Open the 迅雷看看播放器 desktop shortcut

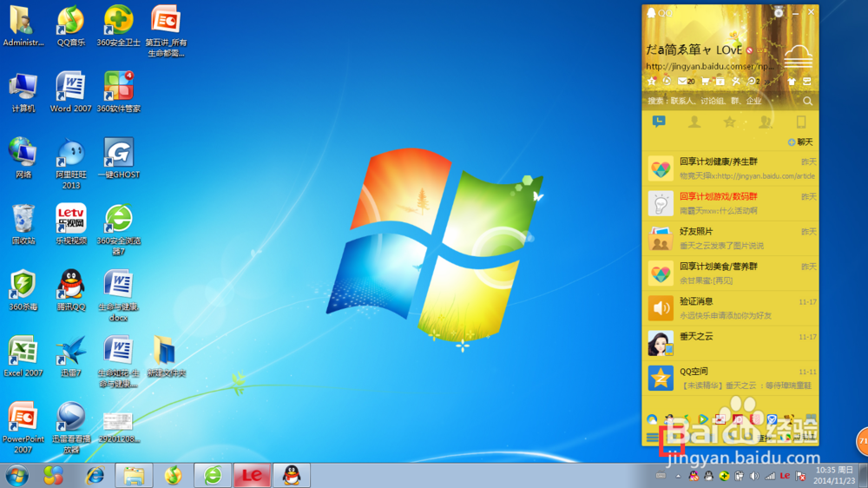71,427
